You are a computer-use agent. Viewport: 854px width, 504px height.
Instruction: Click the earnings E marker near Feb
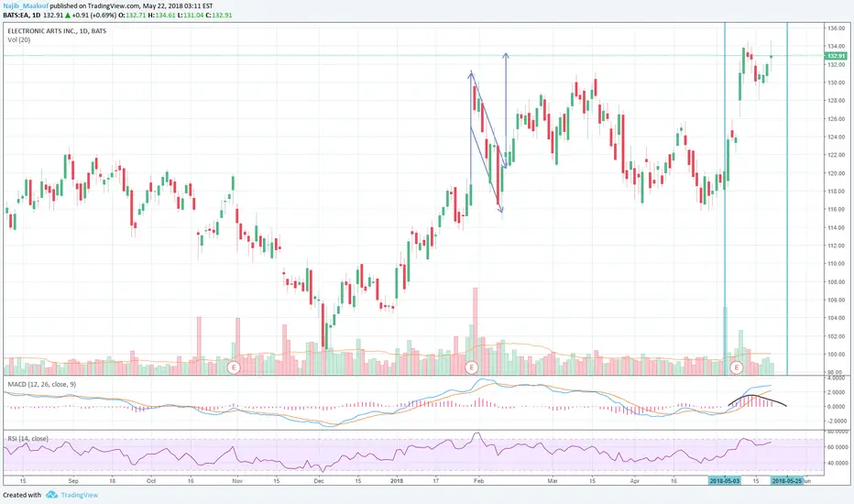coord(471,367)
